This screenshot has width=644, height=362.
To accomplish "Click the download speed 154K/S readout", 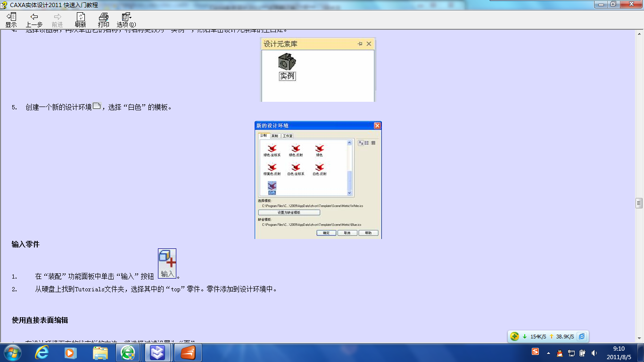I will click(538, 337).
